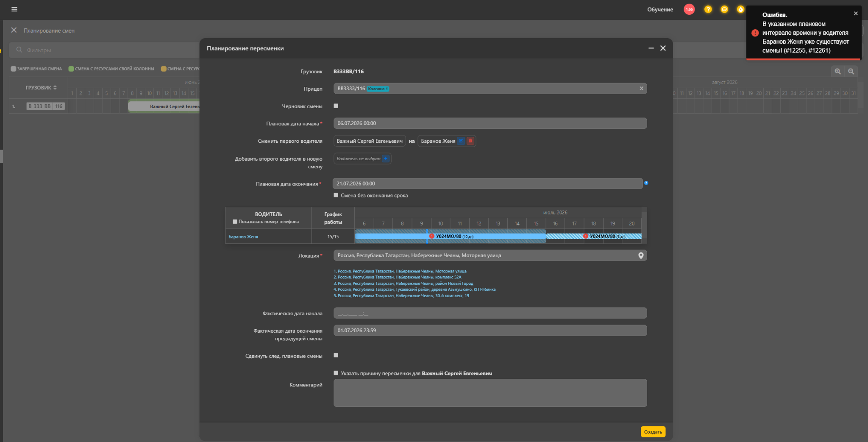Image resolution: width=868 pixels, height=442 pixels.
Task: Open the yellow question mark help
Action: 708,9
